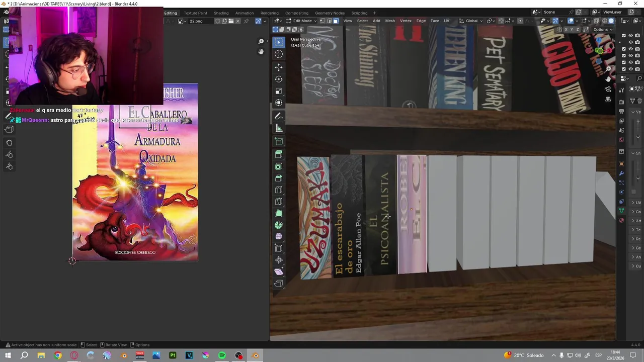Open image via folder icon beside 22.png
644x362 pixels.
[231, 21]
